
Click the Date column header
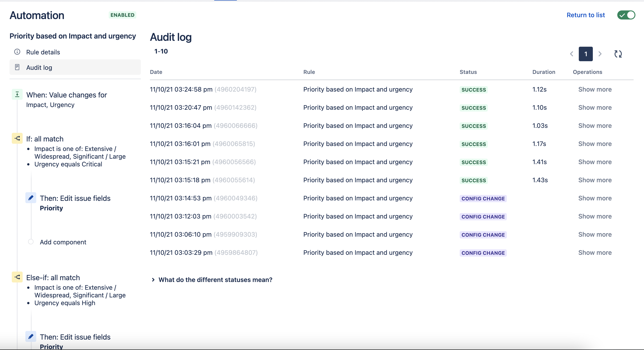156,72
